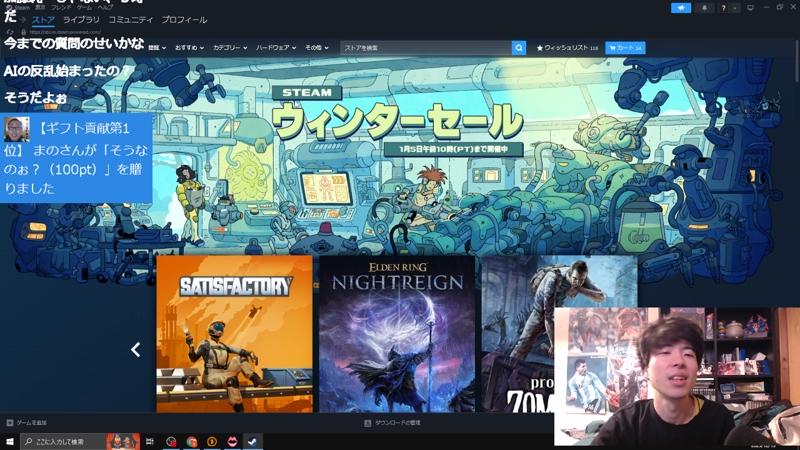This screenshot has width=800, height=450.
Task: Click the store URL address text
Action: [x=65, y=32]
